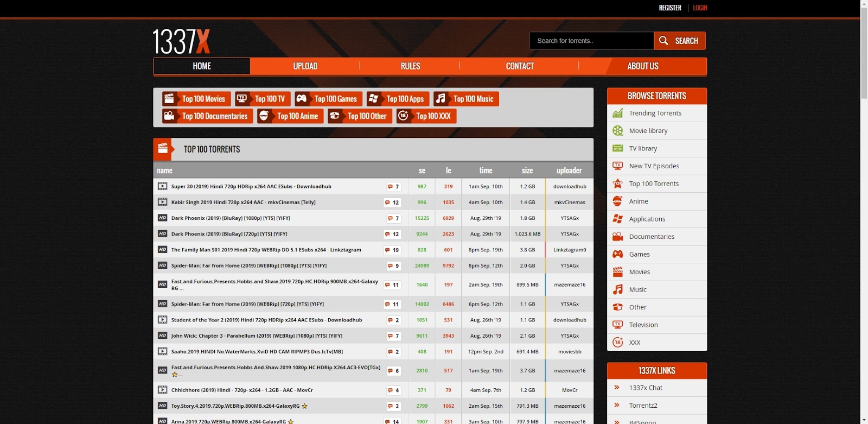Click the 1337X site logo
This screenshot has height=424, width=868.
coord(181,41)
